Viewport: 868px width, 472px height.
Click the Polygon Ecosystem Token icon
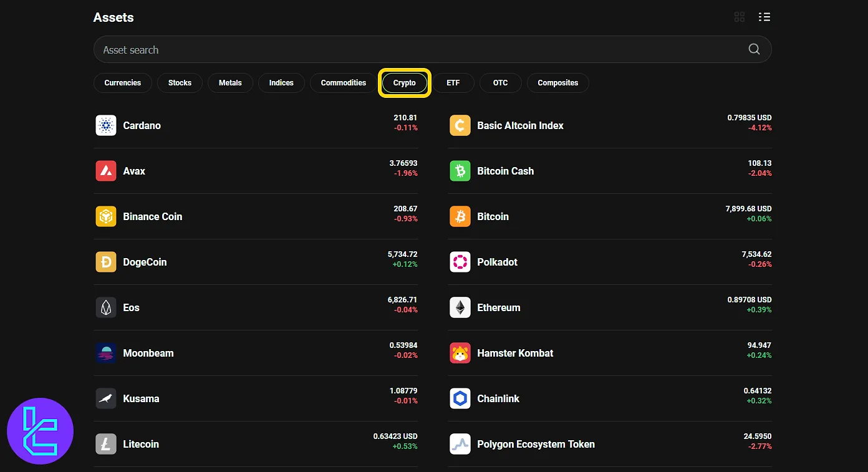click(460, 444)
